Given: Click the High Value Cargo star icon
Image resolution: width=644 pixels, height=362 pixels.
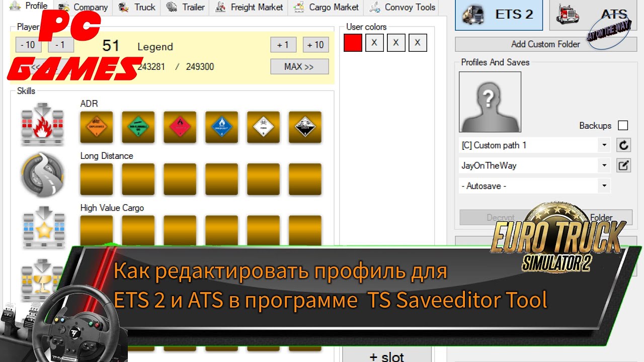Looking at the screenshot, I should pos(43,227).
